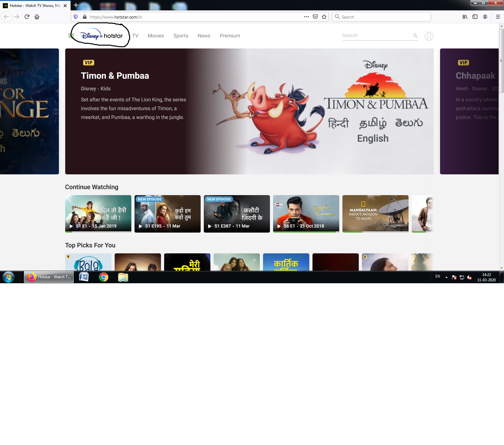Resume Koffee with Karan S6 E1
Image resolution: width=504 pixels, height=445 pixels.
coord(306,214)
